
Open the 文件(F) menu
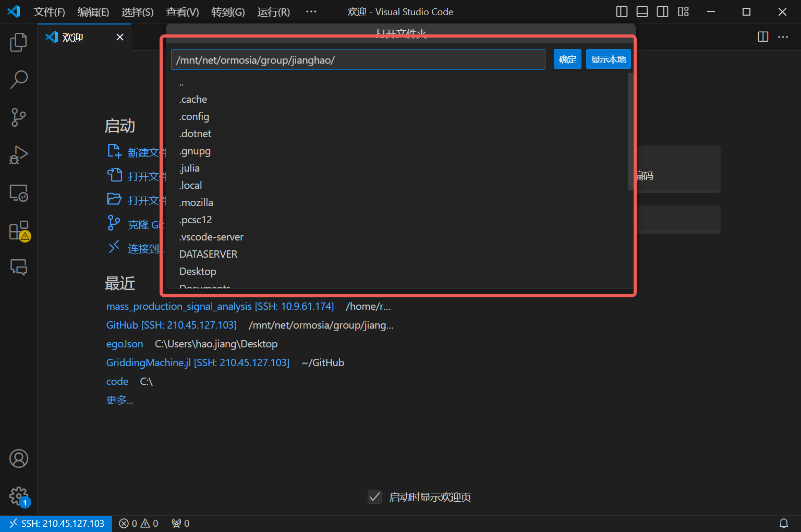coord(49,12)
